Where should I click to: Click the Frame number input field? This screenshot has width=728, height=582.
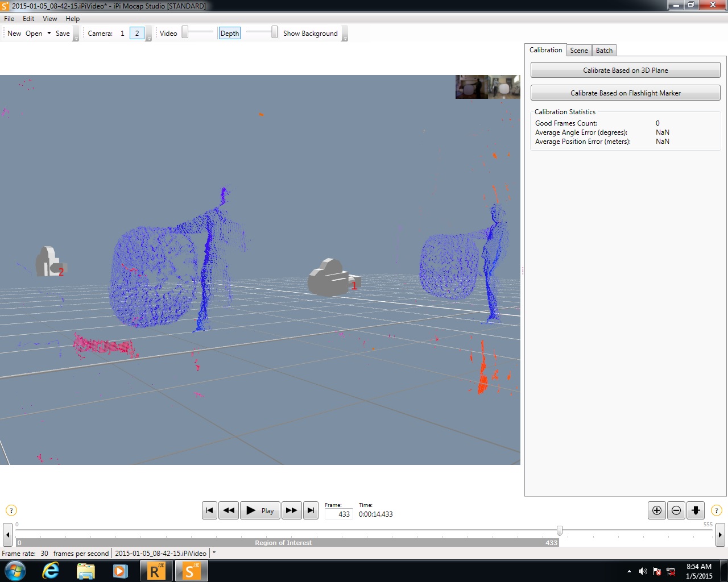[338, 514]
